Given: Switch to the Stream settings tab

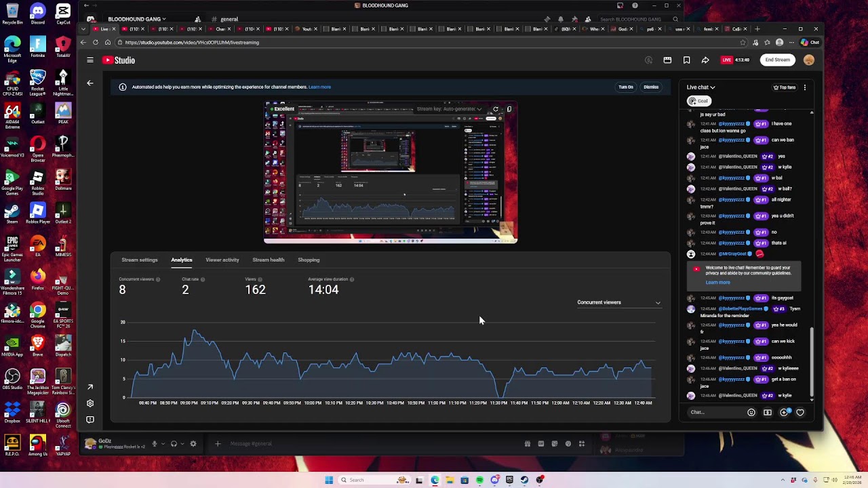Looking at the screenshot, I should (x=140, y=260).
